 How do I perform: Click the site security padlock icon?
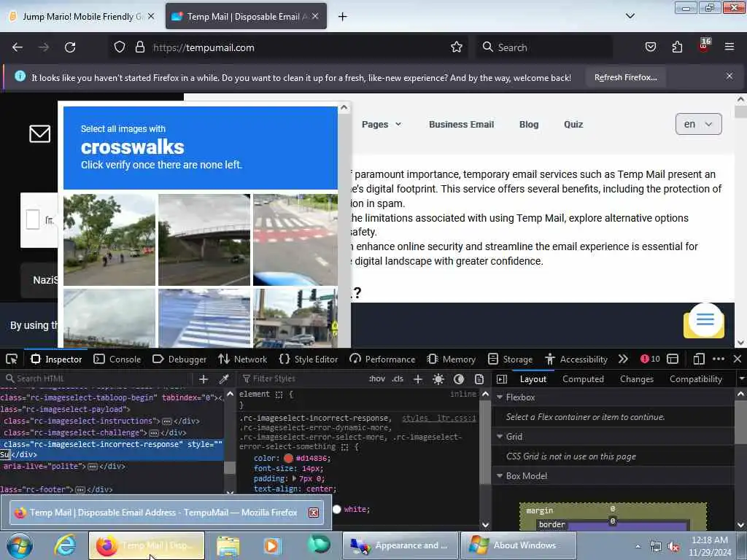point(139,47)
